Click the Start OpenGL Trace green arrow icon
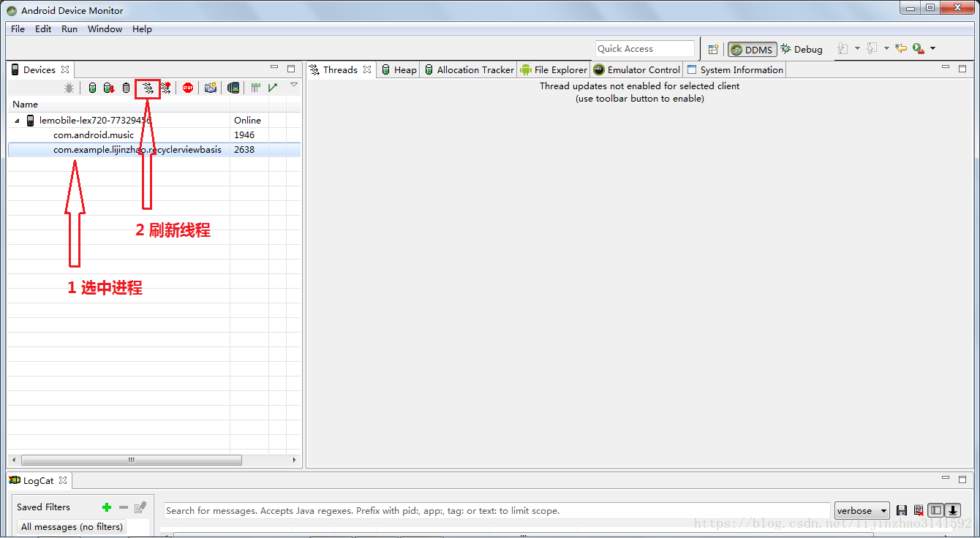 (273, 88)
